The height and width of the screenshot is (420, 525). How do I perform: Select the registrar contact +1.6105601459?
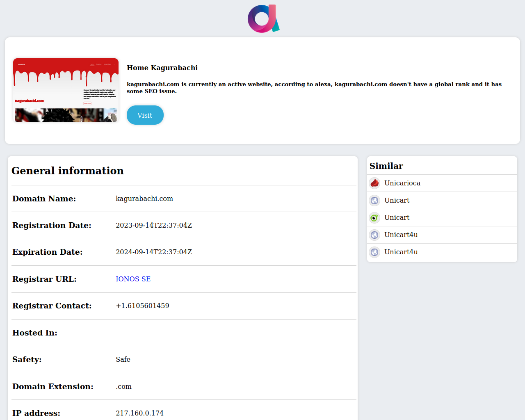(x=142, y=306)
